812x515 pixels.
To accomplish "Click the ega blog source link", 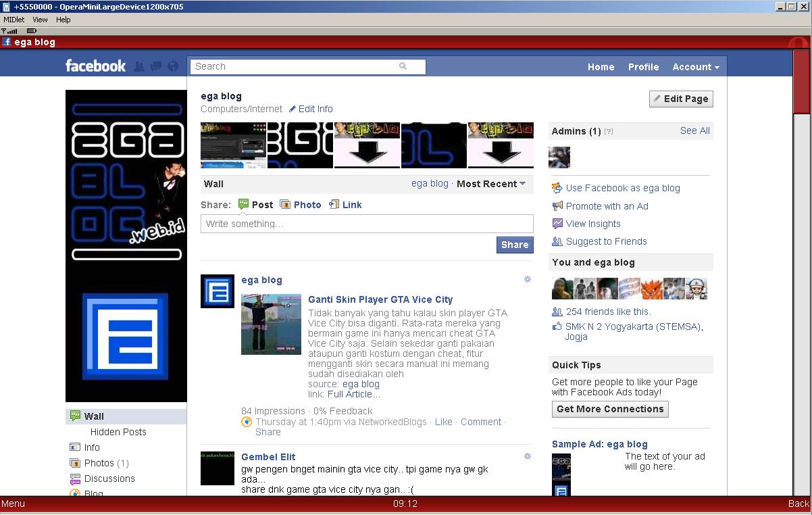I will [361, 384].
